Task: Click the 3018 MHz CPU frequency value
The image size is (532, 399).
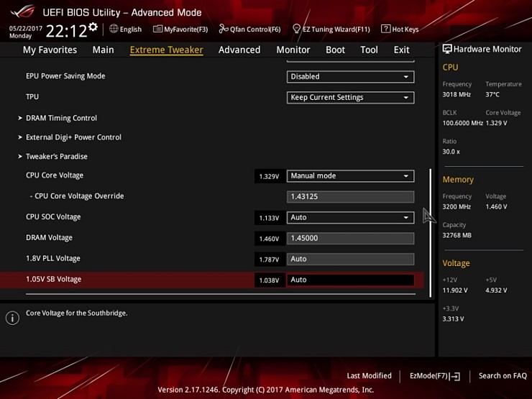Action: [x=457, y=95]
